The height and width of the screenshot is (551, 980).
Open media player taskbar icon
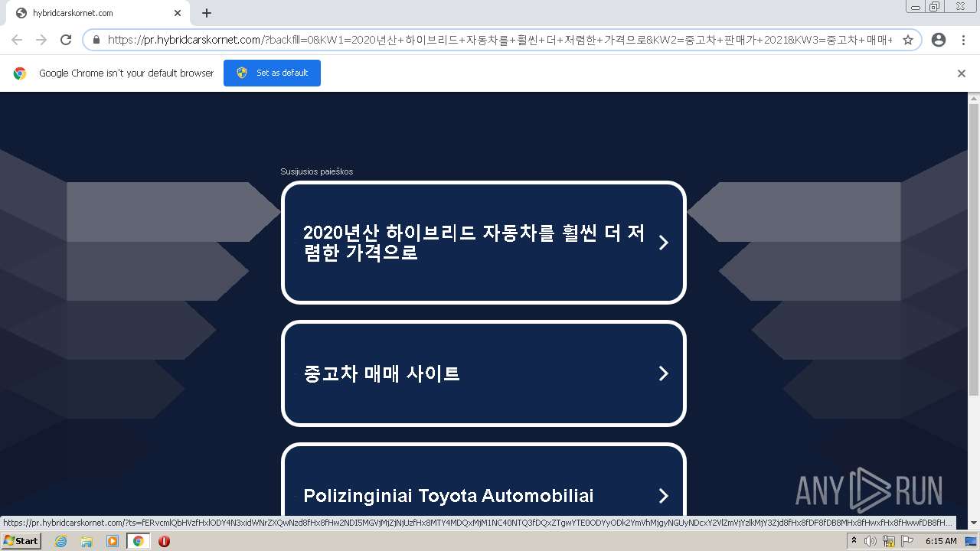click(x=113, y=541)
